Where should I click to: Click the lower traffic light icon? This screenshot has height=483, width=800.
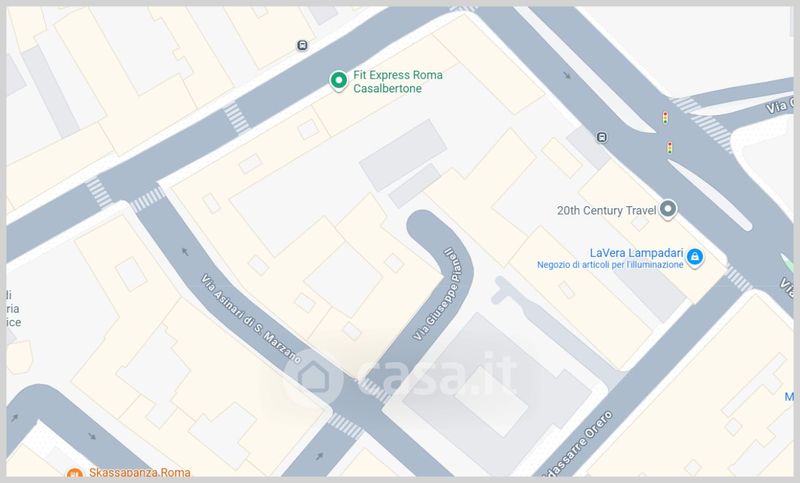click(670, 148)
